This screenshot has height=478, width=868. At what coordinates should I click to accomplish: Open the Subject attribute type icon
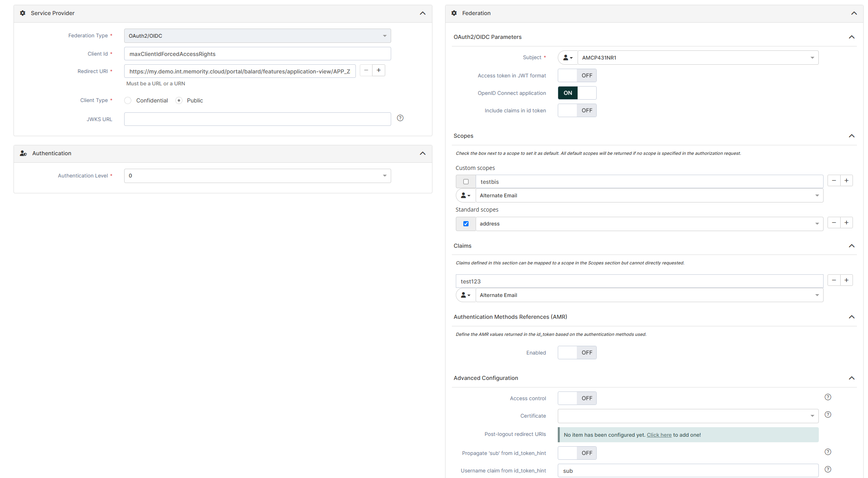[568, 58]
